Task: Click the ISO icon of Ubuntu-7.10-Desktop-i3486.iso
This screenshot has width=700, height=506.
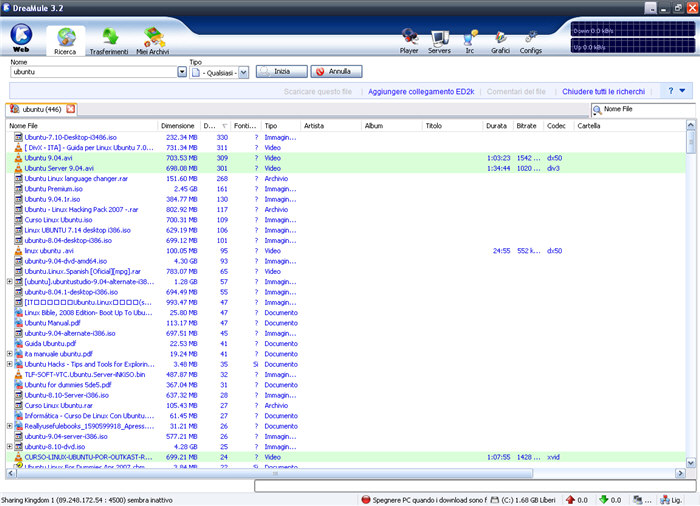Action: coord(18,137)
